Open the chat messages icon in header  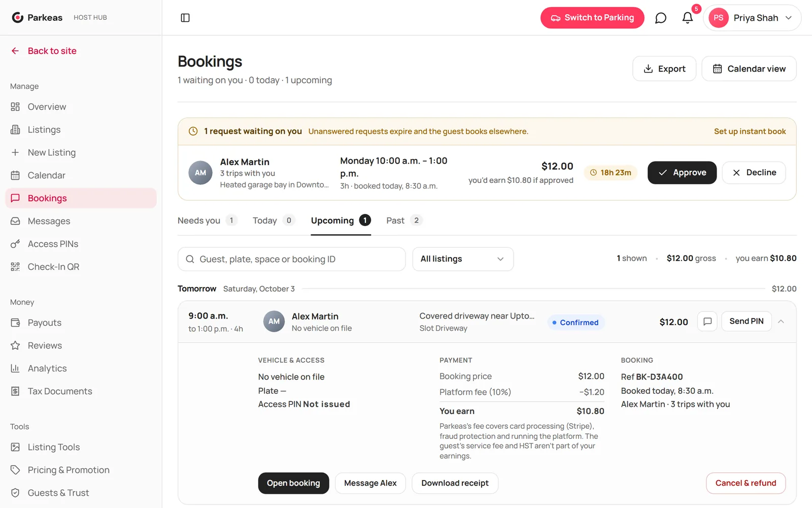pos(660,18)
